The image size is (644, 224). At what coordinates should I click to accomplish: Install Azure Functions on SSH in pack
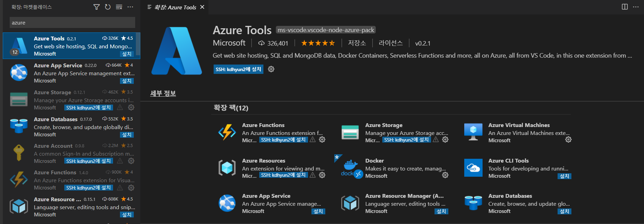(x=283, y=140)
